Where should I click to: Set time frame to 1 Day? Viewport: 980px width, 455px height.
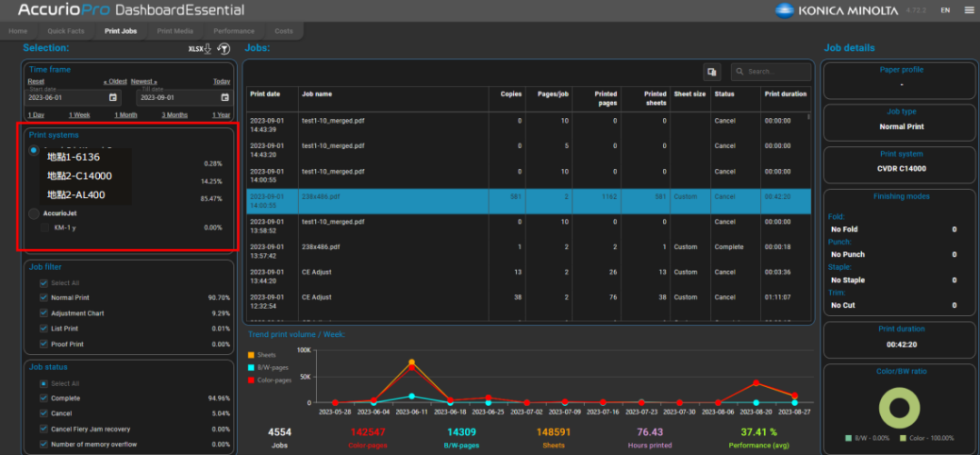click(x=36, y=115)
